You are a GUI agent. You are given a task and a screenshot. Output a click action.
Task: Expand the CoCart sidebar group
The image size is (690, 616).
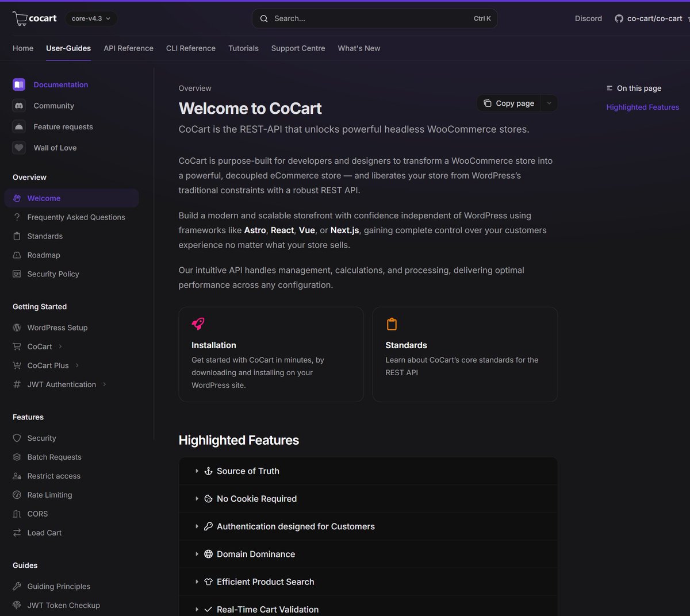(x=60, y=346)
